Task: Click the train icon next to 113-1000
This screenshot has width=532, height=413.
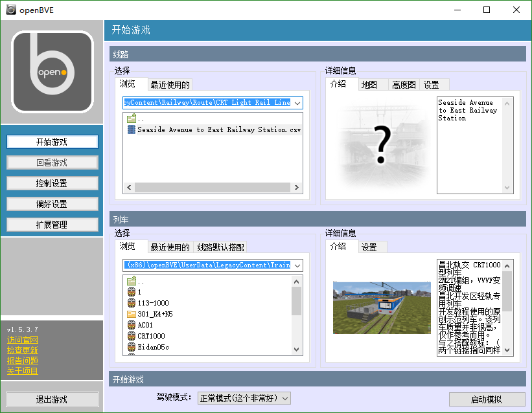Action: (x=132, y=303)
